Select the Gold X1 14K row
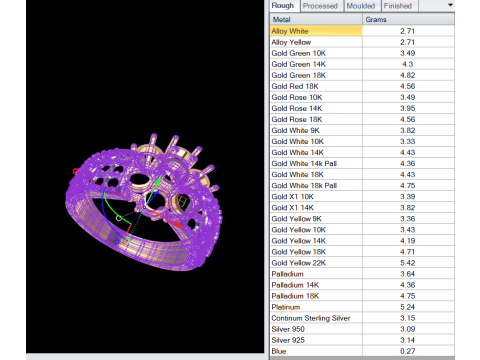This screenshot has width=480, height=360. tap(362, 207)
